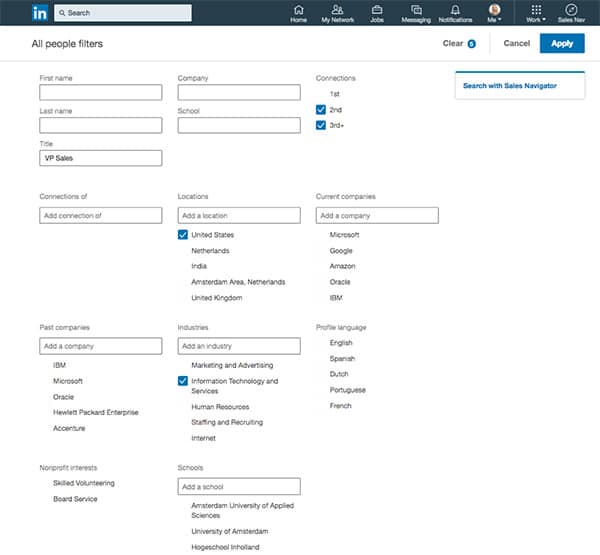Open My Network icon
600x555 pixels.
tap(338, 13)
